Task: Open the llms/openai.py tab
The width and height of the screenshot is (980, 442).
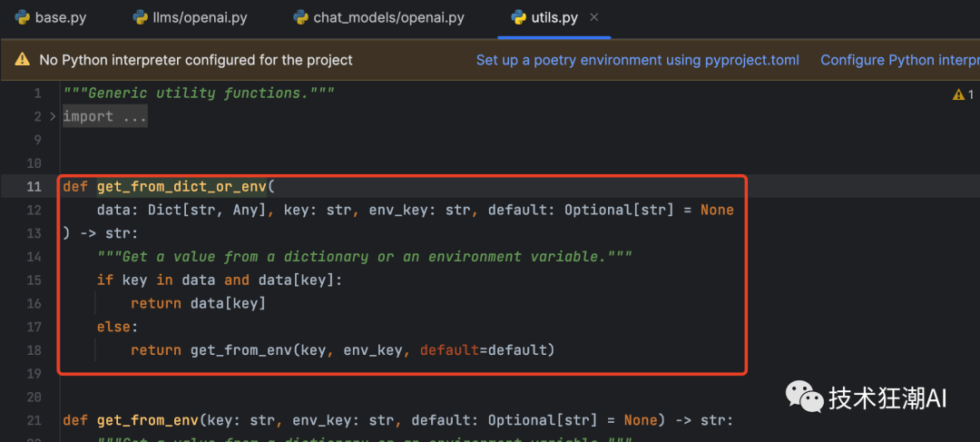Action: click(x=201, y=17)
